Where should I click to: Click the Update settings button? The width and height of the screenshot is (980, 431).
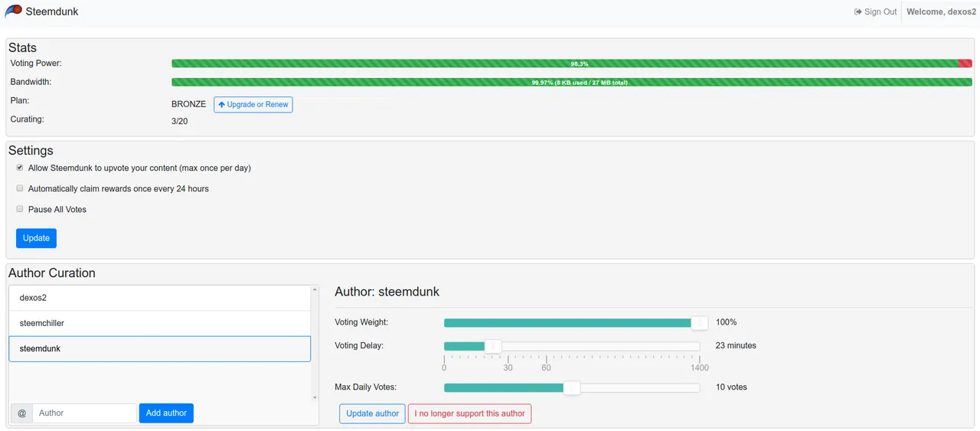click(x=36, y=238)
